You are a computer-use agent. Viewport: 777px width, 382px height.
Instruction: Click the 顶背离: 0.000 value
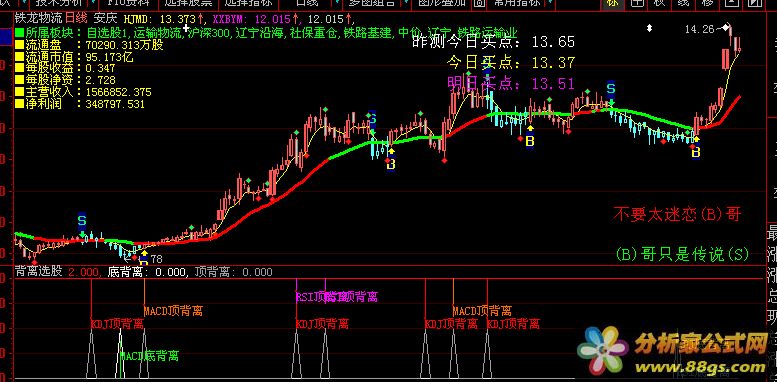pyautogui.click(x=233, y=272)
